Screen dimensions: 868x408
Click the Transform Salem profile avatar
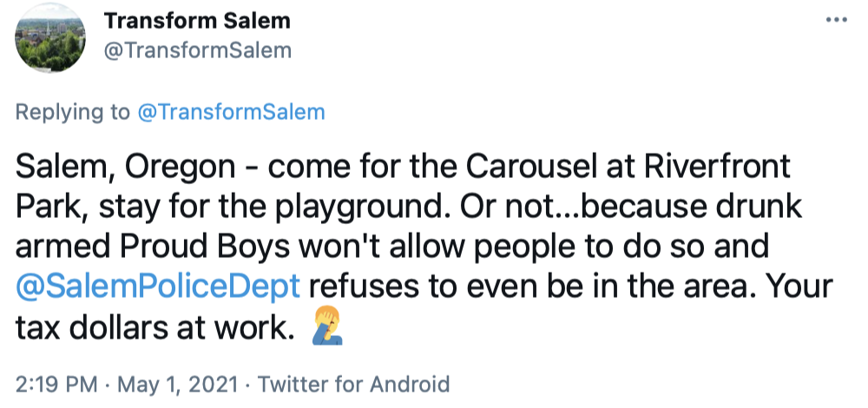49,42
